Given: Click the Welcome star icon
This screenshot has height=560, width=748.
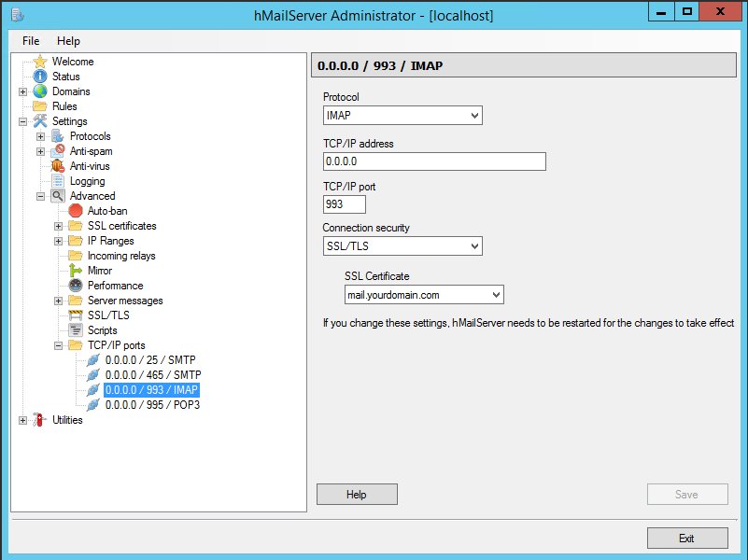Looking at the screenshot, I should pyautogui.click(x=40, y=62).
